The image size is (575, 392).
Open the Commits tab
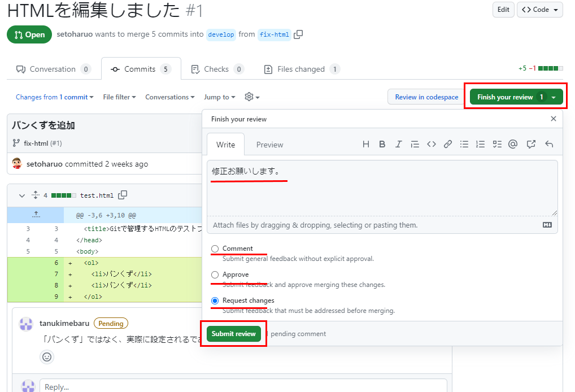[141, 69]
